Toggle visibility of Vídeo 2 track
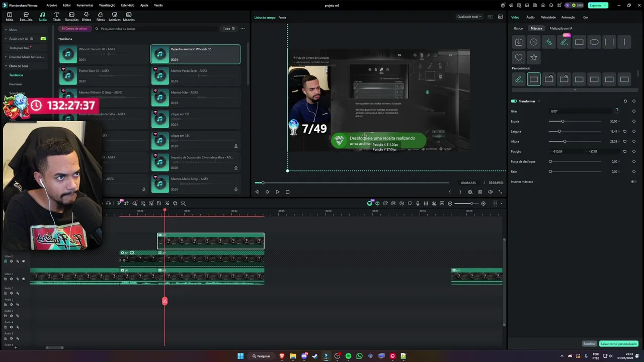The image size is (644, 362). (23, 261)
